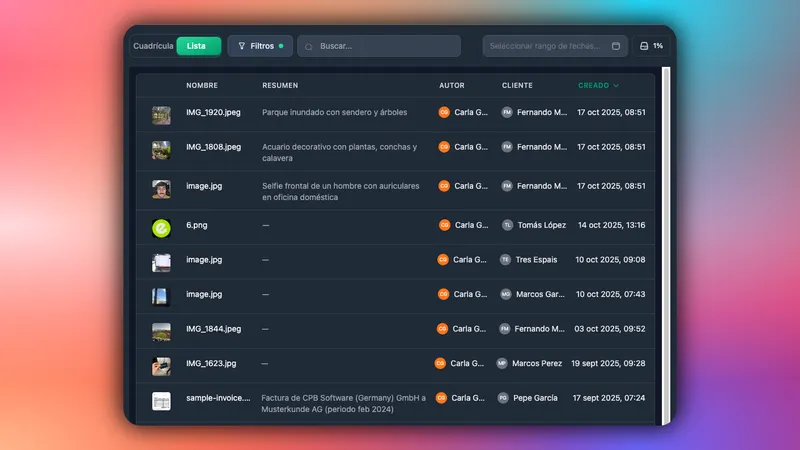Image resolution: width=800 pixels, height=450 pixels.
Task: Click the funnel icon in Filtros
Action: (x=242, y=46)
